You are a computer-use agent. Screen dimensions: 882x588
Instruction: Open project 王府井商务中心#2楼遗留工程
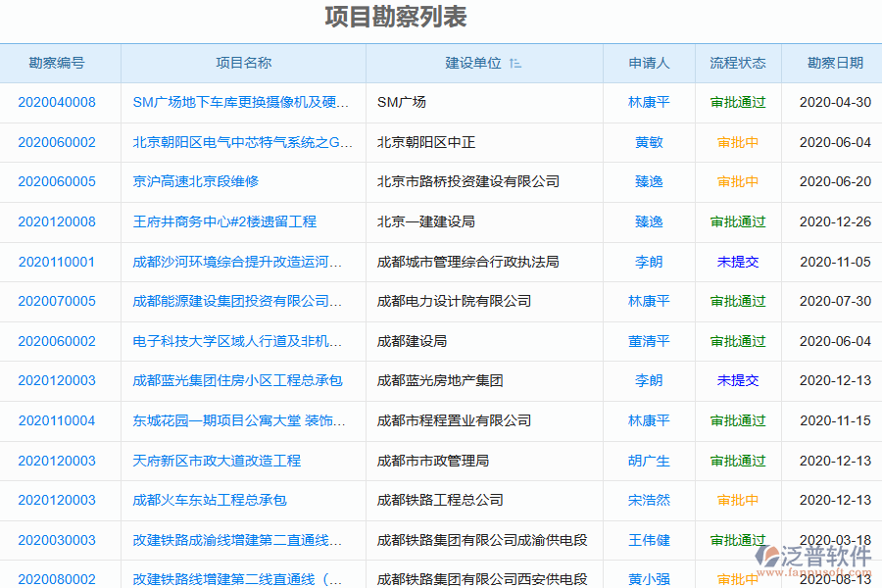point(226,221)
